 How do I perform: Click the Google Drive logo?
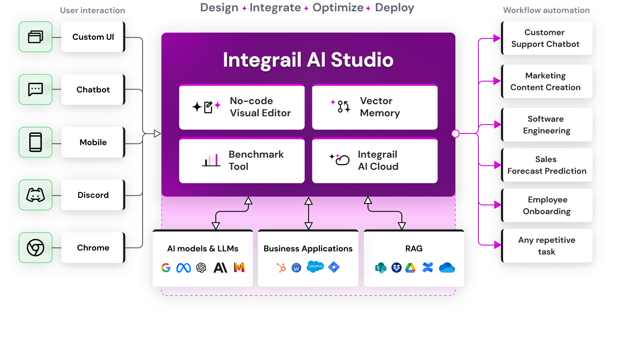click(x=411, y=268)
